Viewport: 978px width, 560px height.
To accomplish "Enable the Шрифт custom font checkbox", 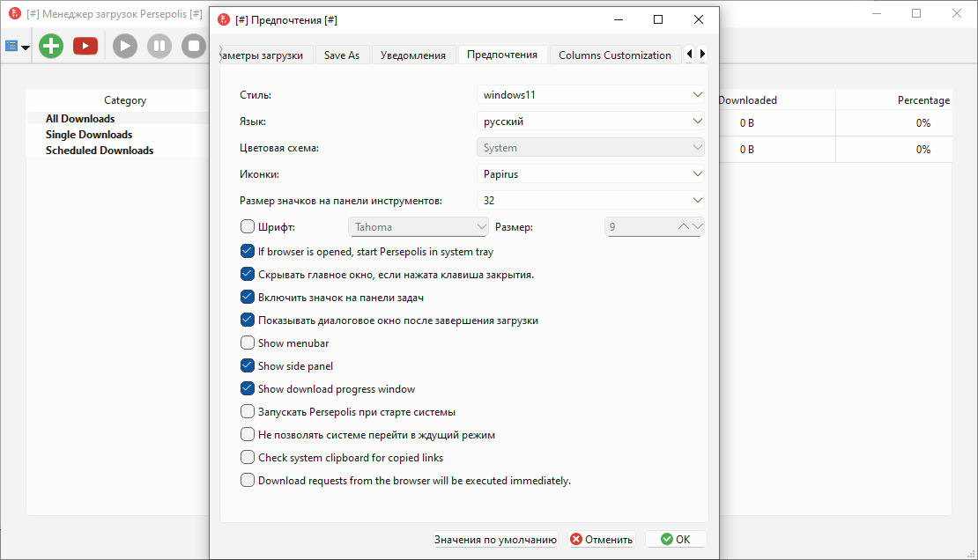I will tap(248, 226).
